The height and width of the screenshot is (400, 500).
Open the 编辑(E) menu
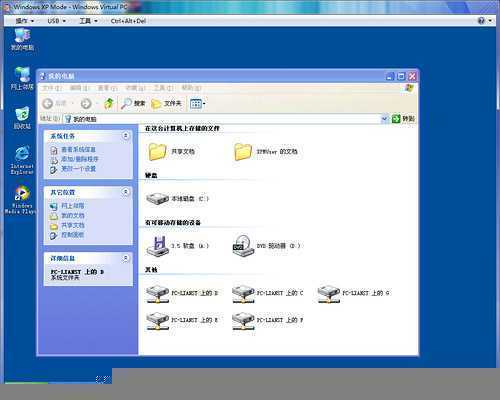click(80, 88)
